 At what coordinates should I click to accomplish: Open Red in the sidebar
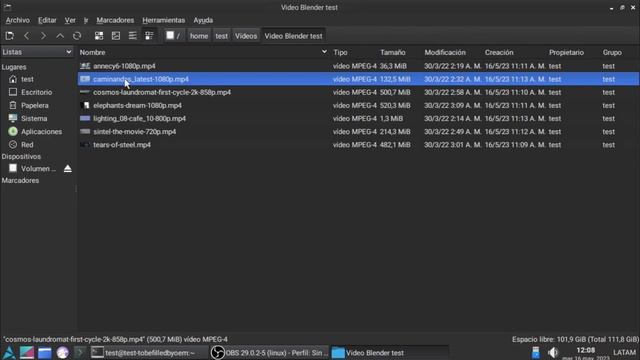(27, 144)
